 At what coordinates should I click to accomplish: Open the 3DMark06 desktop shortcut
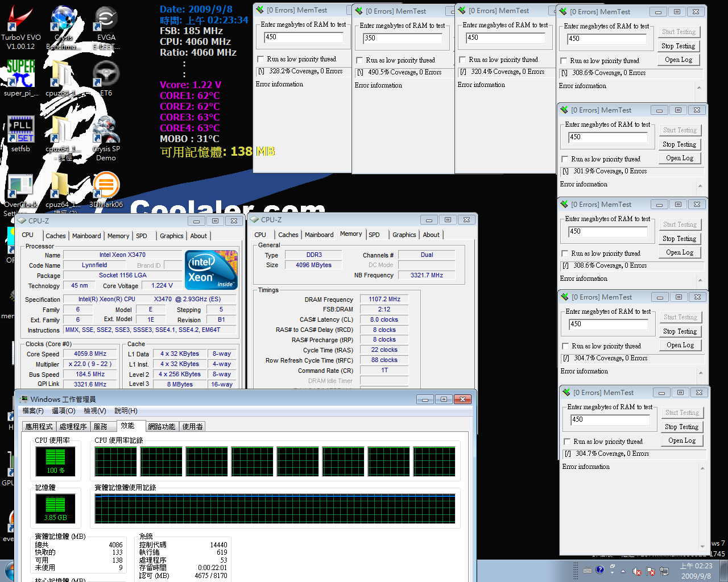[106, 189]
